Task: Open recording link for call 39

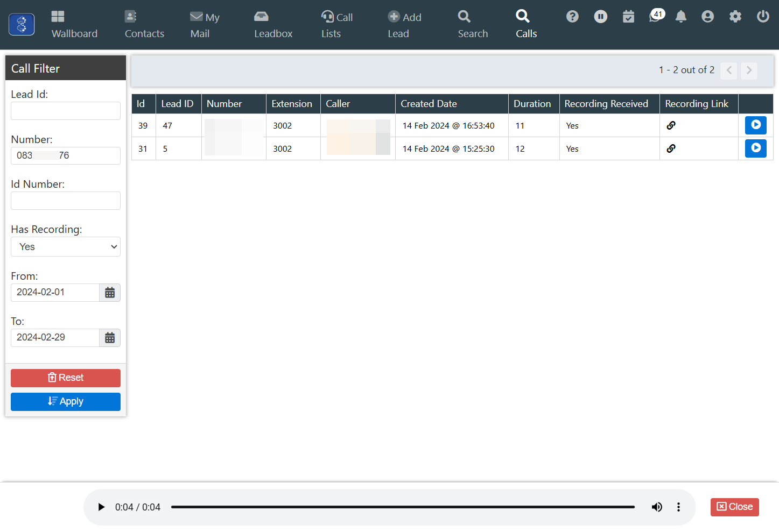Action: (671, 125)
